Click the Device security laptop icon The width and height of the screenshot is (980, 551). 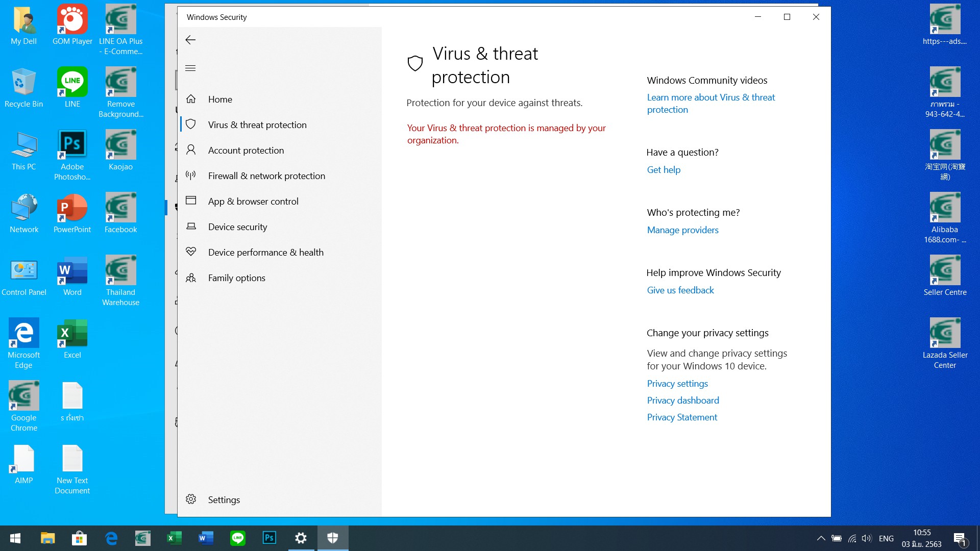click(x=191, y=226)
